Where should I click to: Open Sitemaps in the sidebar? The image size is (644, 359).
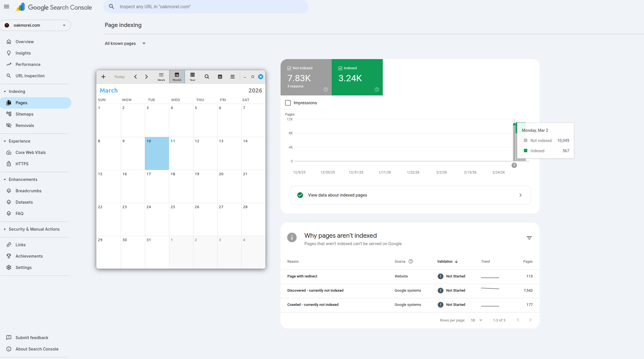(24, 114)
